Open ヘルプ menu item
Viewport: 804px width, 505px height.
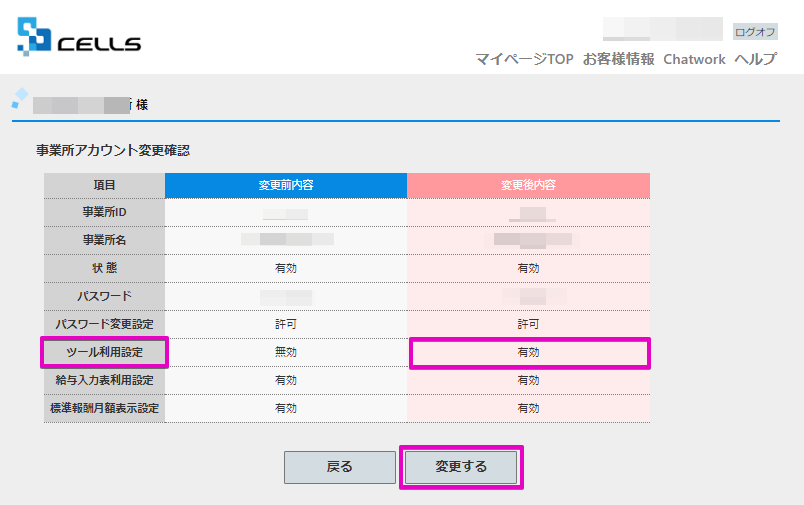click(x=755, y=59)
